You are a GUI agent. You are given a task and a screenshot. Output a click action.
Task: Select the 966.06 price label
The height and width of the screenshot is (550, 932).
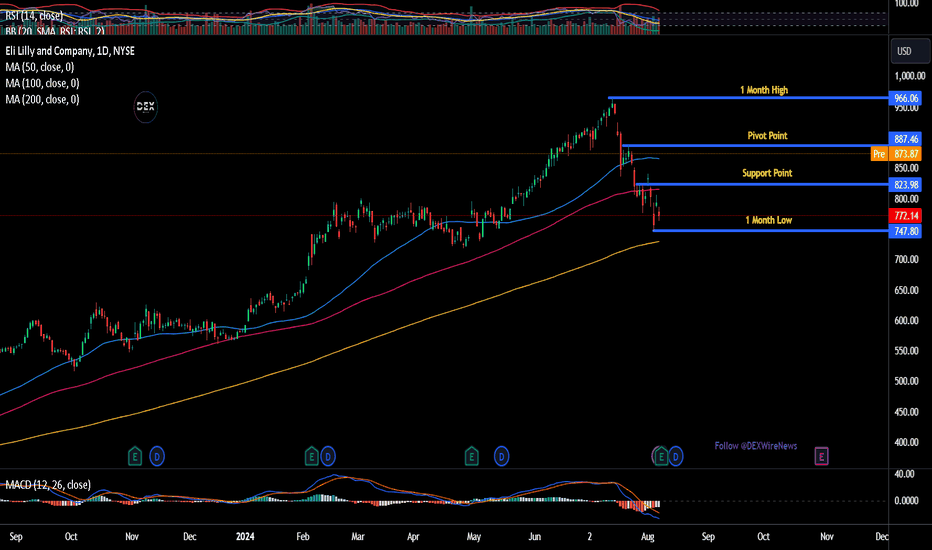905,98
